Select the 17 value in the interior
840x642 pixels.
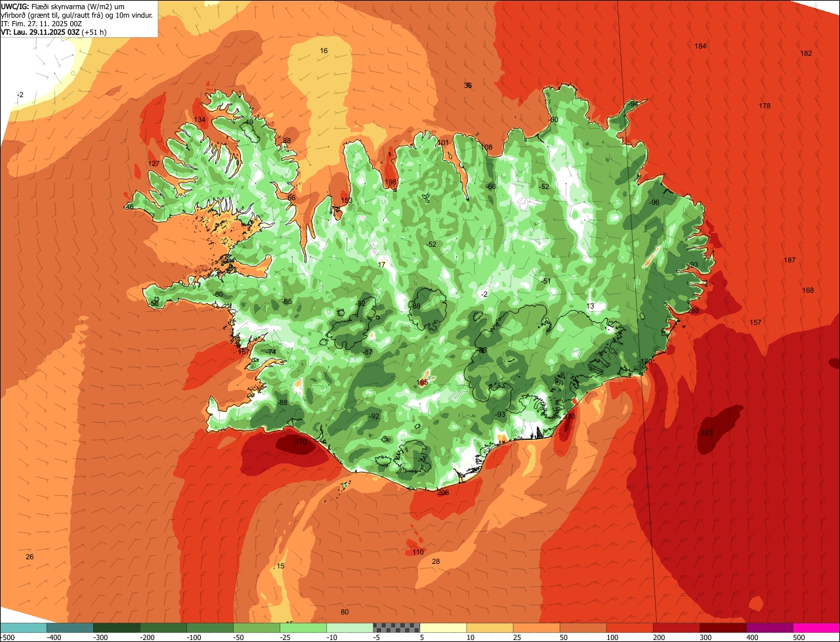coord(382,265)
